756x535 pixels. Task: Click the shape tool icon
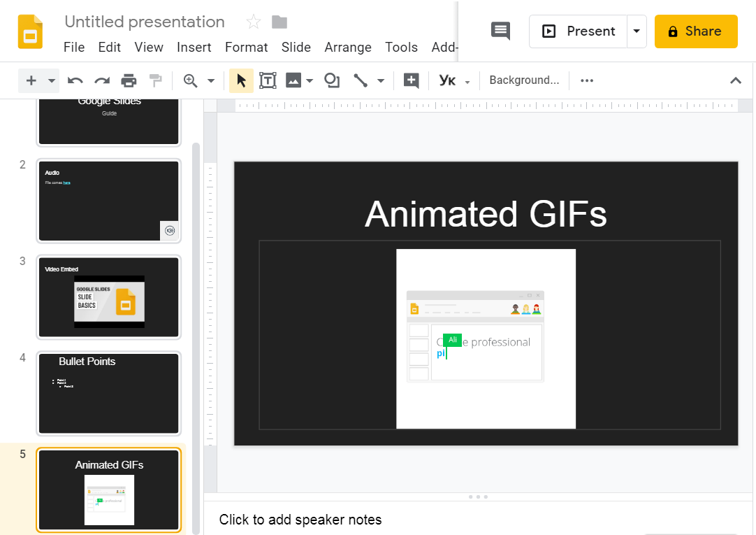[332, 80]
